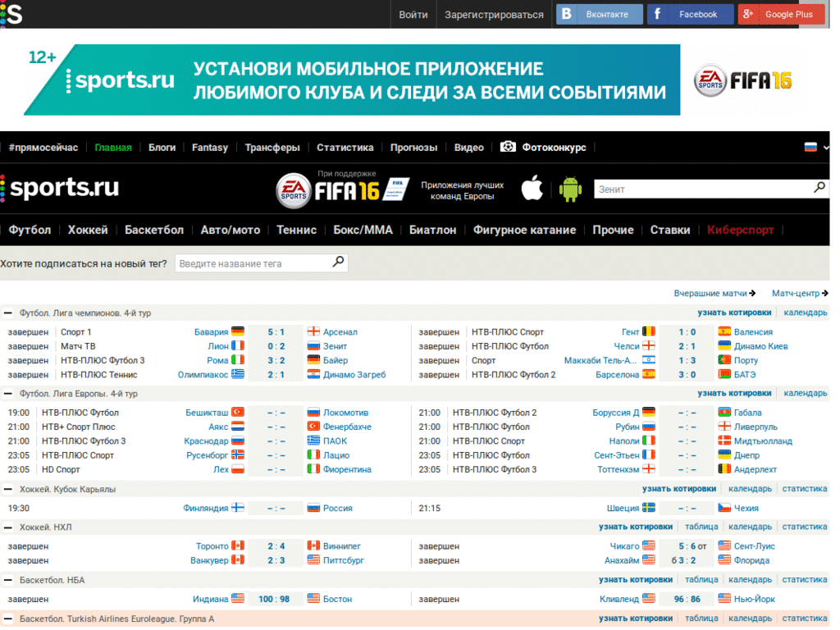Open the language selector flag dropdown
Viewport: 840px width, 630px height.
pos(810,147)
